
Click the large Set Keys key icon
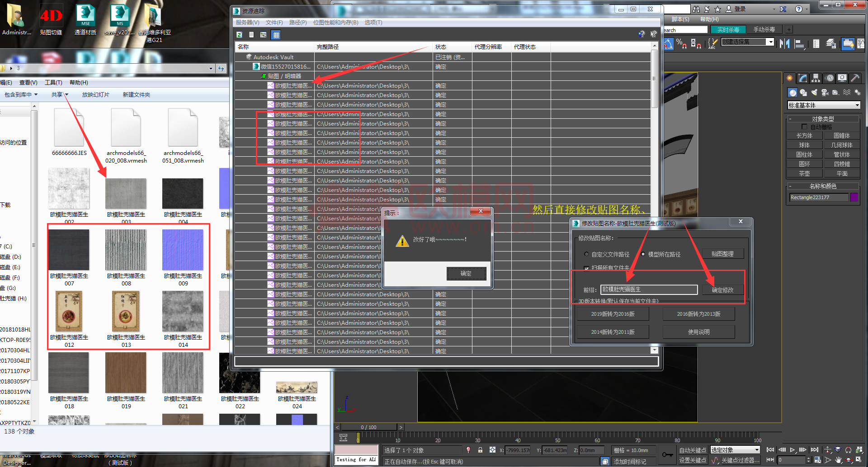tap(667, 454)
